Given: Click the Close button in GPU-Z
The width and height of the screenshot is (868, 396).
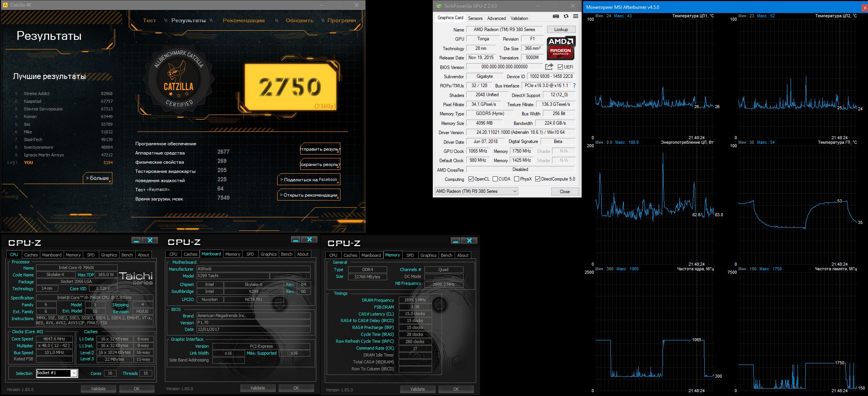Looking at the screenshot, I should tap(565, 192).
